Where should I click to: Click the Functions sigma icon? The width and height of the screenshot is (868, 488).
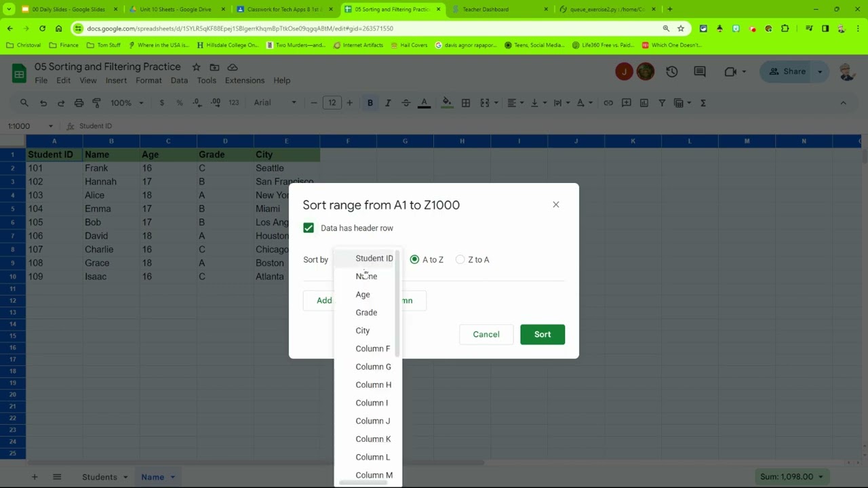pyautogui.click(x=703, y=103)
